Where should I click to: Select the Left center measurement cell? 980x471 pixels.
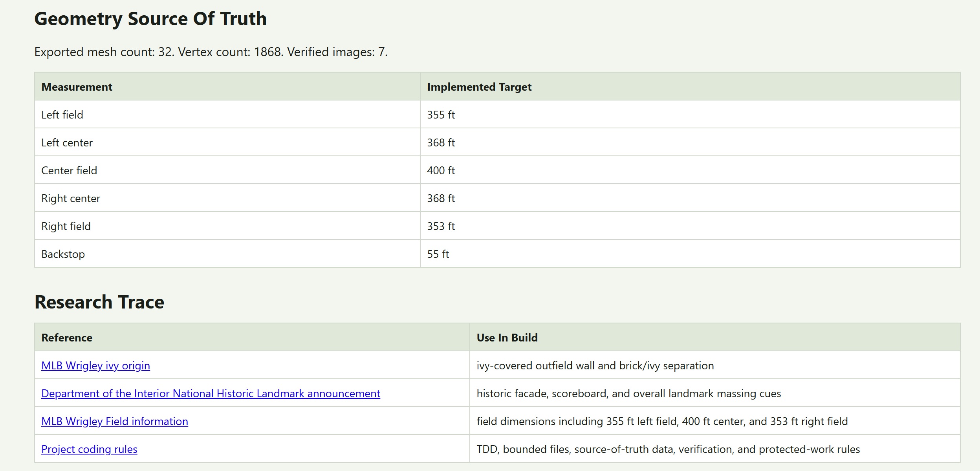click(227, 142)
